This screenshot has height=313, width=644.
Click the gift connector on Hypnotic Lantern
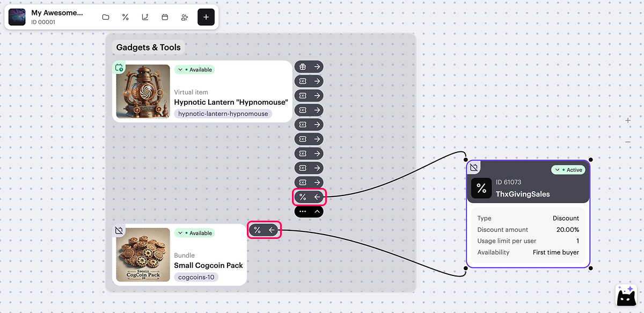[309, 67]
